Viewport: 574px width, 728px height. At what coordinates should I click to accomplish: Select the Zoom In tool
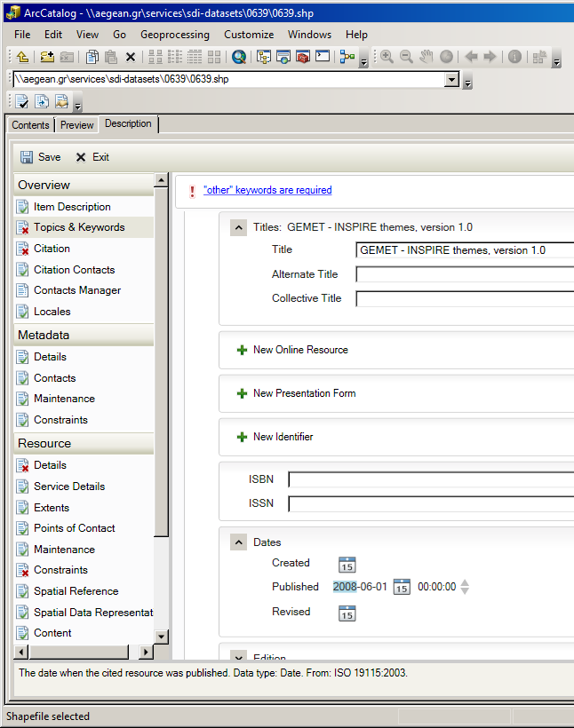tap(387, 57)
